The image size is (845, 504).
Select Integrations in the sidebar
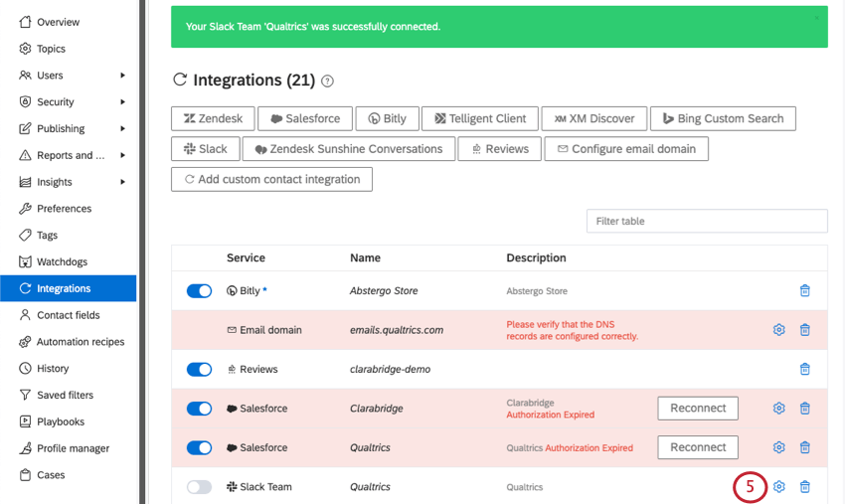coord(68,288)
